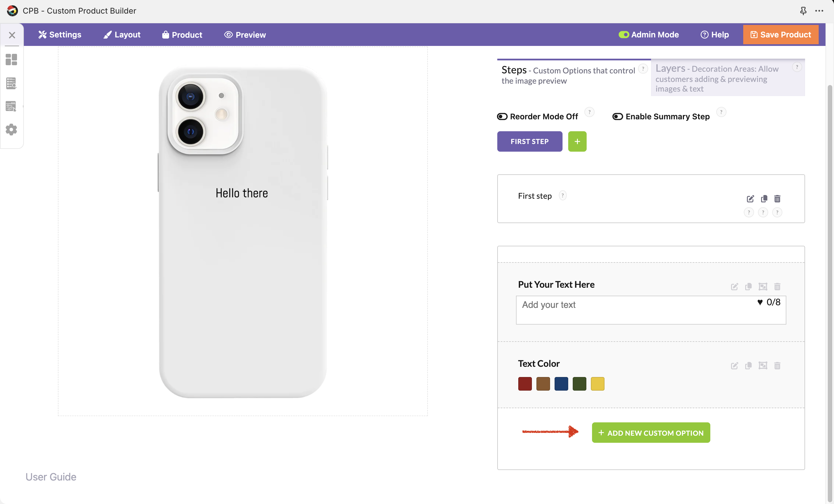
Task: Click the gear settings icon in sidebar
Action: (x=11, y=130)
